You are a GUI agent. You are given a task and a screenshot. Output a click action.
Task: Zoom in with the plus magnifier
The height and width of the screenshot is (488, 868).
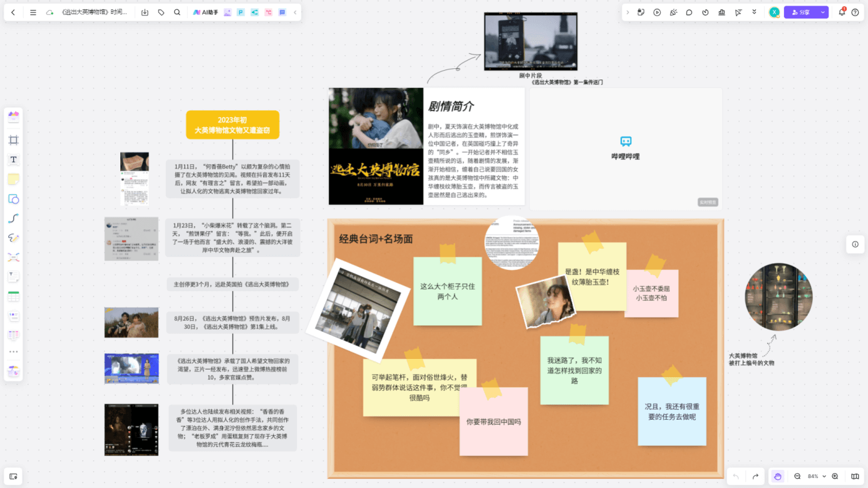(x=835, y=477)
